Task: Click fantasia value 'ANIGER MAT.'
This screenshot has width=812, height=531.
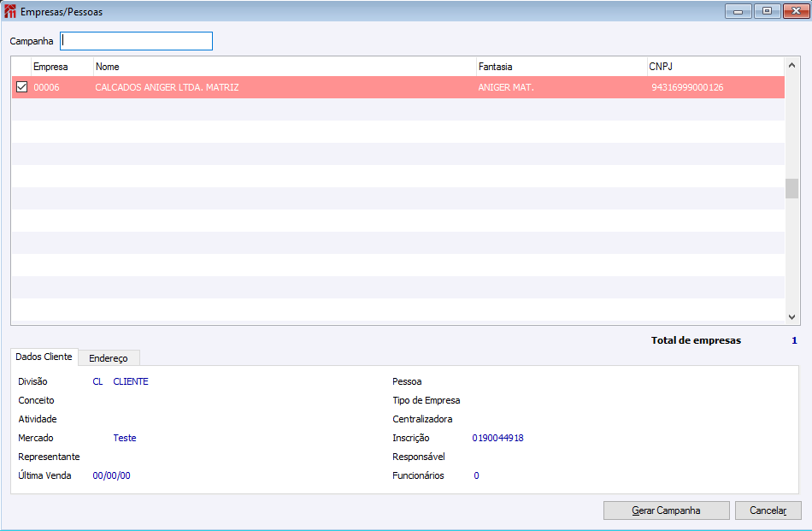Action: click(506, 87)
